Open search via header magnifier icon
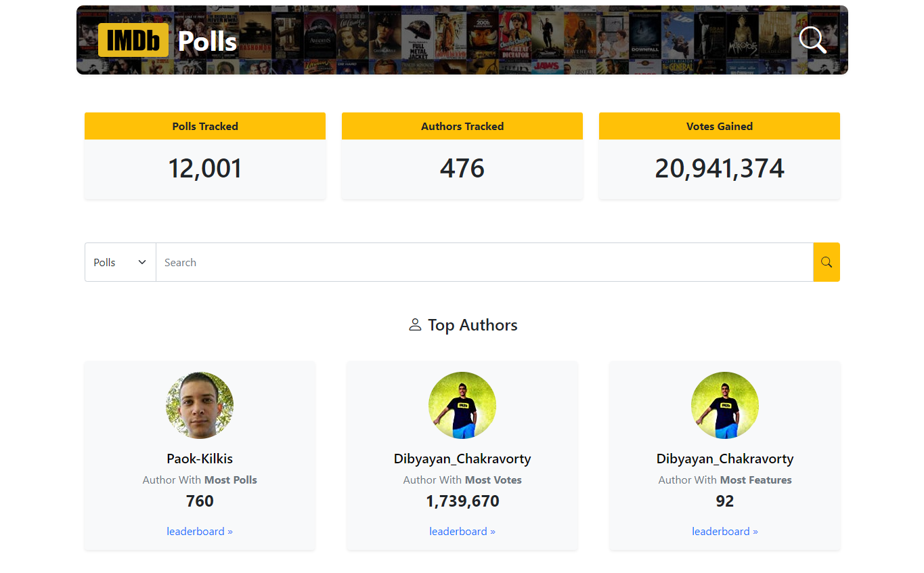Screen dimensions: 924x573 pos(812,40)
